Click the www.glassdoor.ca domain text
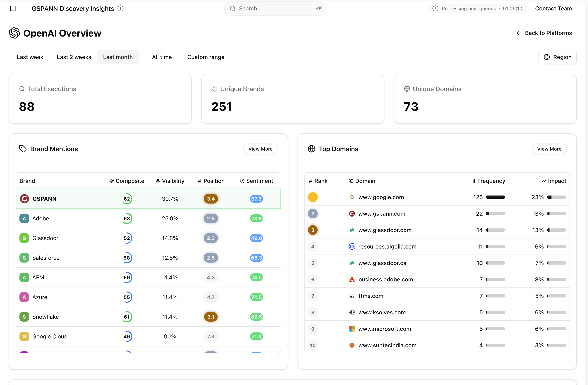588x385 pixels. (x=382, y=263)
